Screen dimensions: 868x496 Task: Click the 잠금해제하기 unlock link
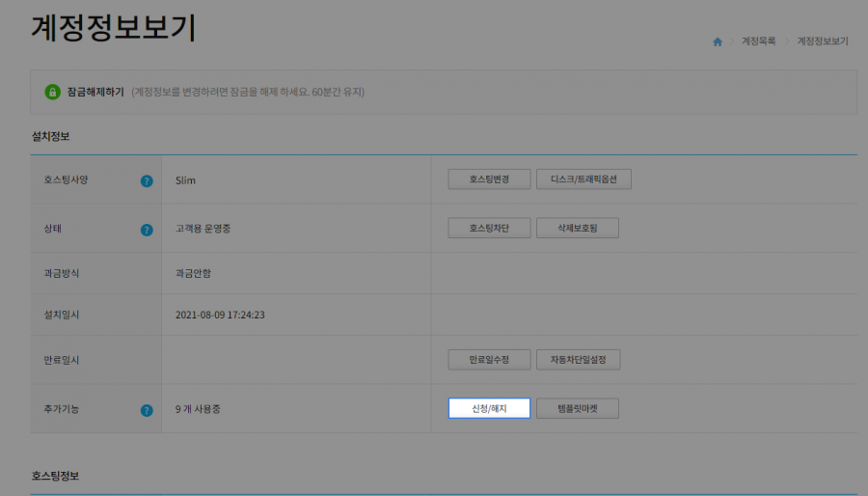(x=95, y=92)
